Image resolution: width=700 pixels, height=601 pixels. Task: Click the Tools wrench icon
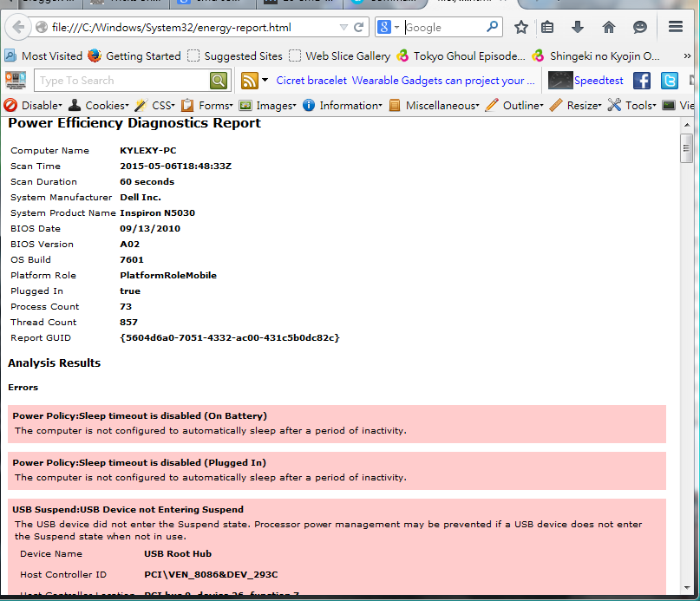pyautogui.click(x=614, y=106)
